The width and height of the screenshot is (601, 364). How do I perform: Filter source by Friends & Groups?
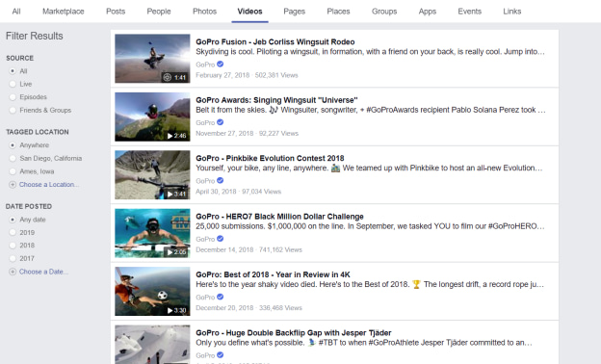click(13, 110)
